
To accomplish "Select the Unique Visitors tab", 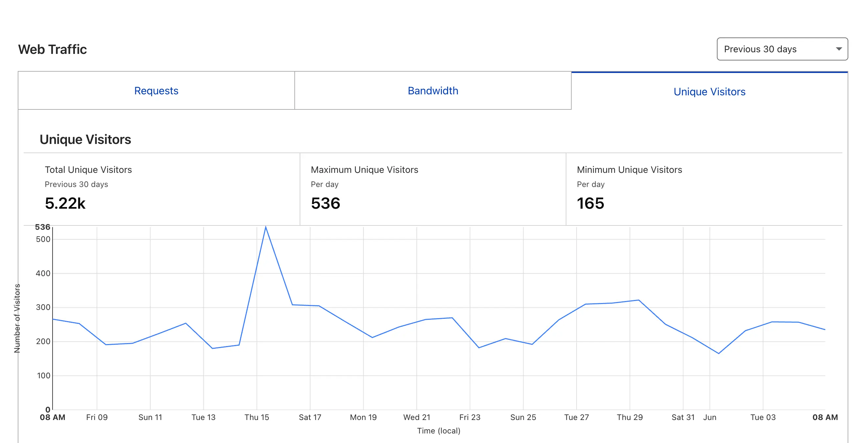I will click(710, 91).
